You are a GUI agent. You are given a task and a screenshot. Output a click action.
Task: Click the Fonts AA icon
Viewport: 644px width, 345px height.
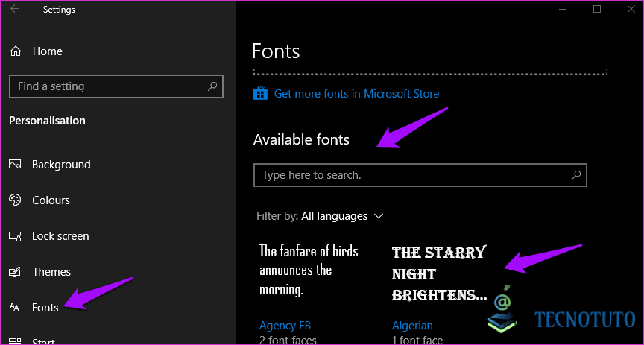coord(15,307)
